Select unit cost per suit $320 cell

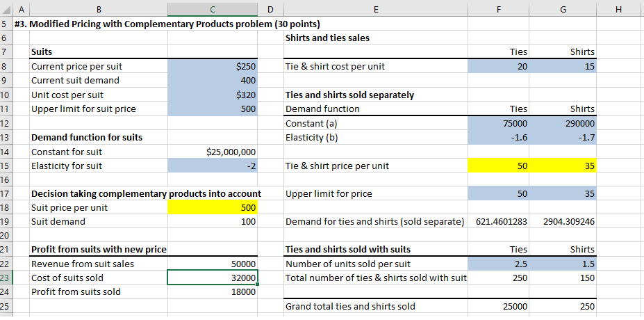click(x=213, y=95)
